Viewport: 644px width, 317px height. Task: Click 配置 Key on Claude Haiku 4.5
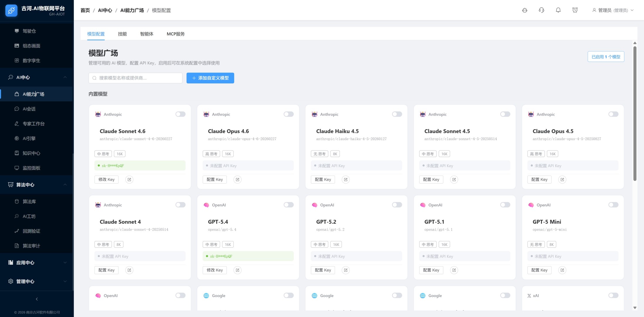[x=323, y=180]
